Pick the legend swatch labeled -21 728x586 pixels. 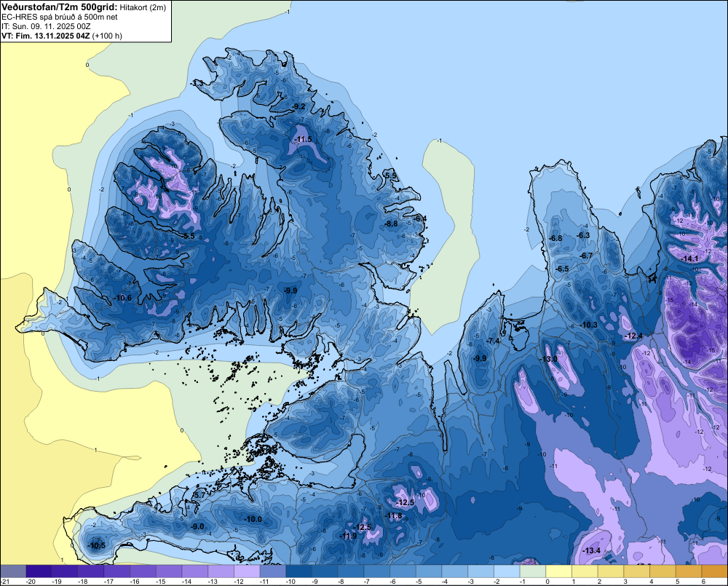pyautogui.click(x=13, y=571)
